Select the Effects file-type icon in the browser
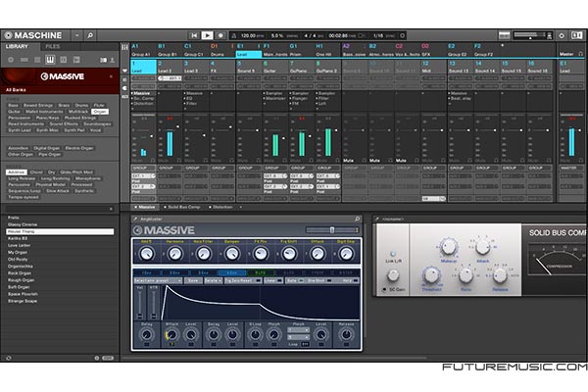 click(64, 60)
